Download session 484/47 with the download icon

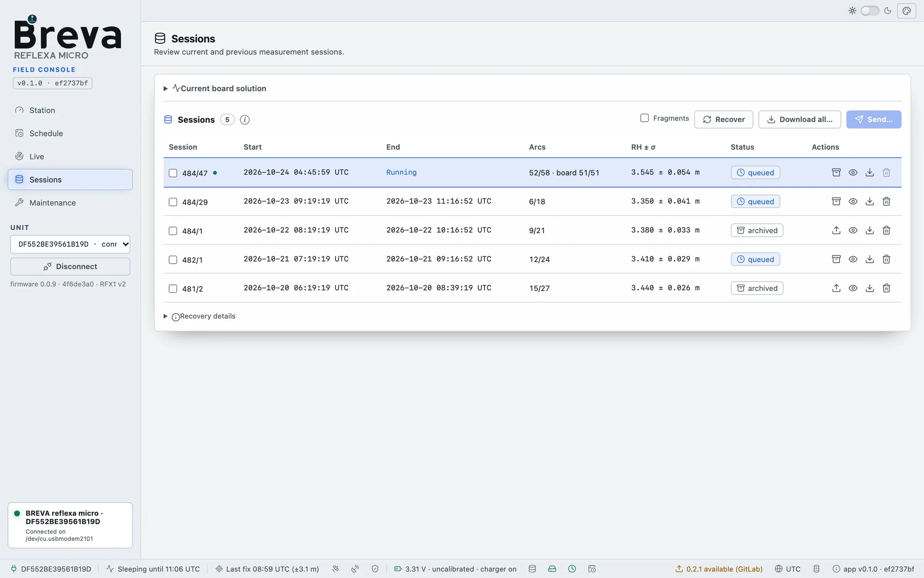(869, 172)
